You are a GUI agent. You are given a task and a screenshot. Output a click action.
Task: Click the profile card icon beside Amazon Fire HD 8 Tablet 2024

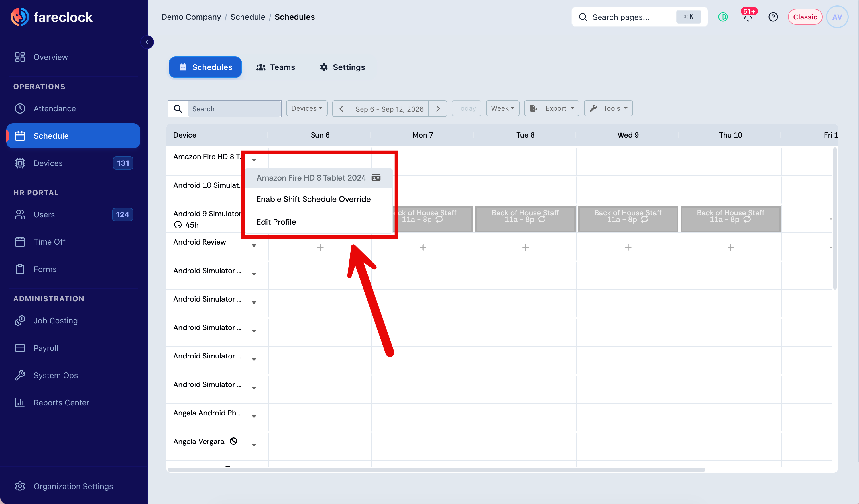click(x=376, y=178)
